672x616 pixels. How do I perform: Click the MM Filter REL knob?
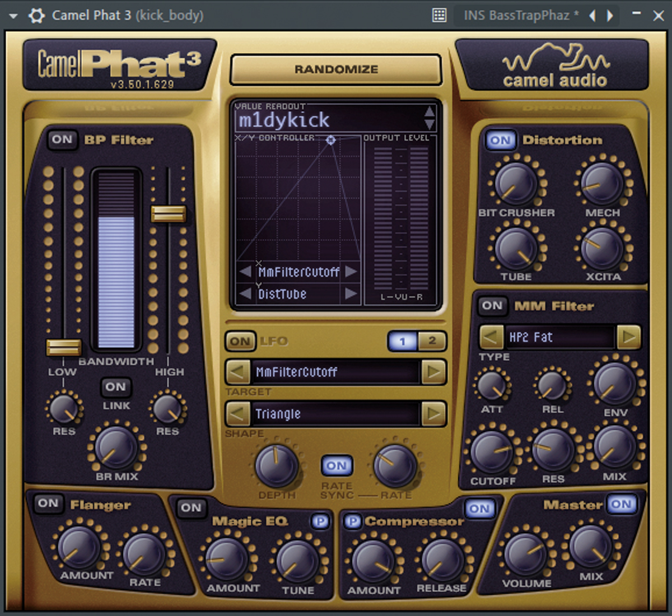coord(552,386)
